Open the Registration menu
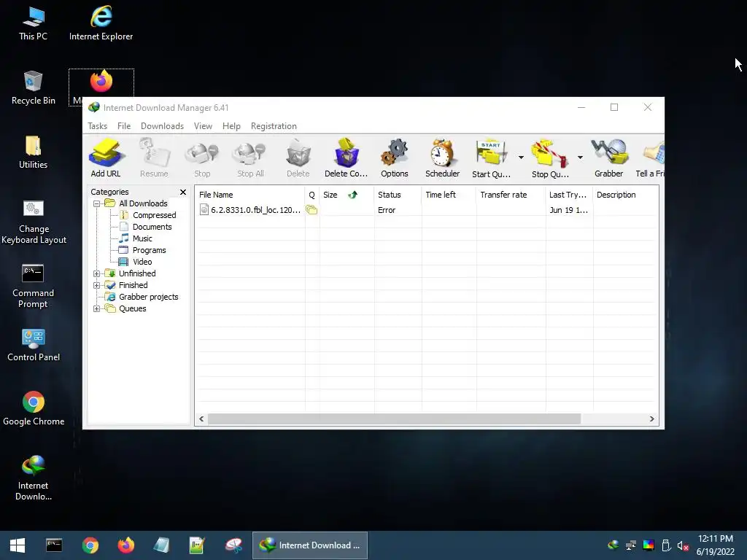 (x=274, y=126)
